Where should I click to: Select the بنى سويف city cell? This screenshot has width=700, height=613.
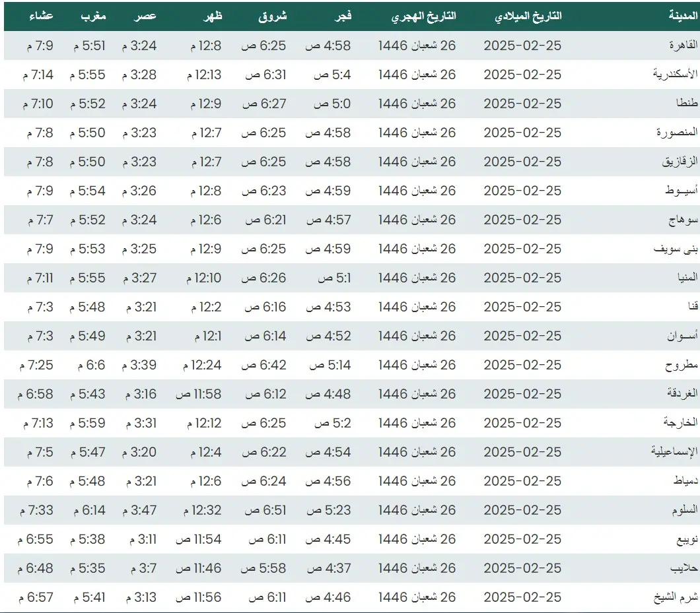(676, 248)
